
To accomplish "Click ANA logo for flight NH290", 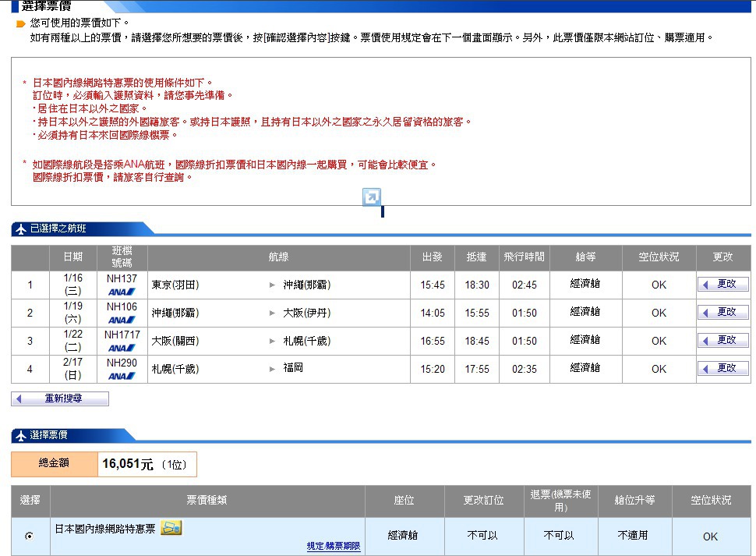I will point(122,376).
